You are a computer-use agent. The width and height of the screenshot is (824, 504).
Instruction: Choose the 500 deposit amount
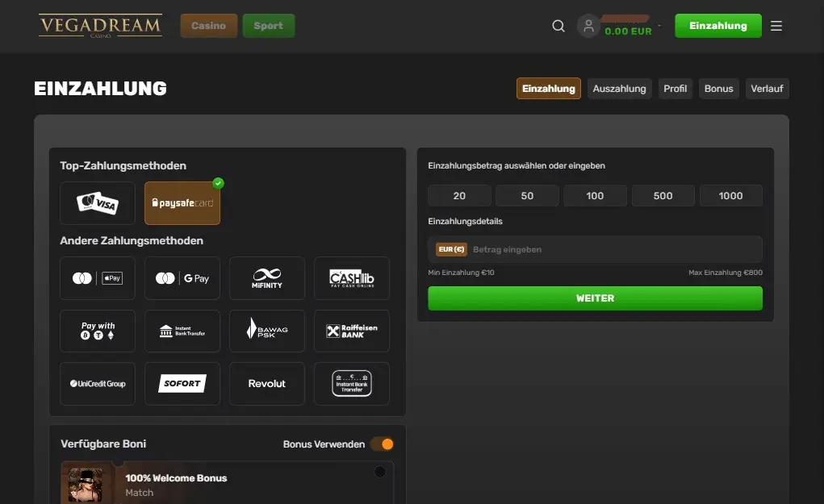coord(663,195)
